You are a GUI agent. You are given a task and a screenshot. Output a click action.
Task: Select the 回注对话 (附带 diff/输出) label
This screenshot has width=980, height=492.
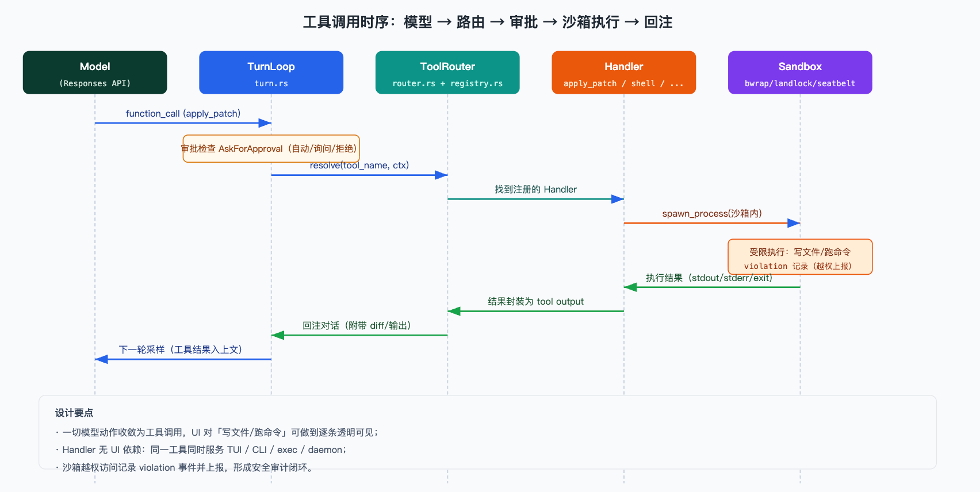tap(359, 326)
